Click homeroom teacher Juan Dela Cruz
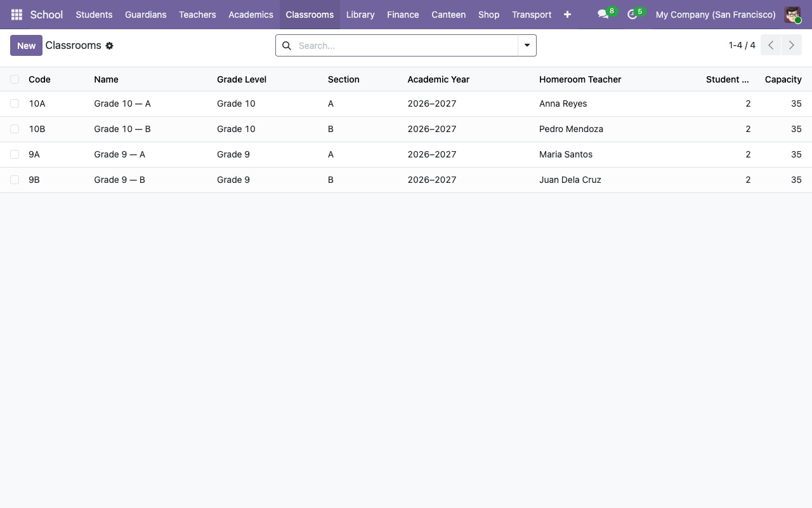 (x=570, y=180)
